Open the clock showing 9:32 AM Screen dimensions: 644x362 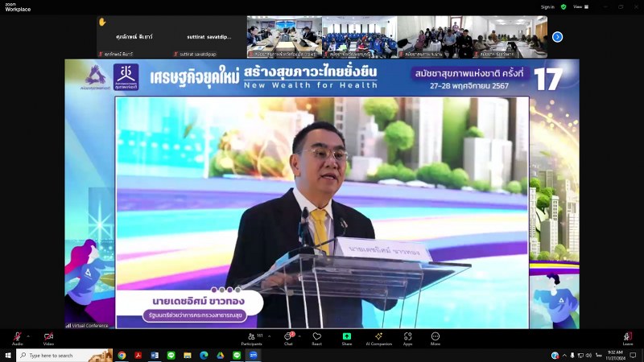(x=615, y=356)
